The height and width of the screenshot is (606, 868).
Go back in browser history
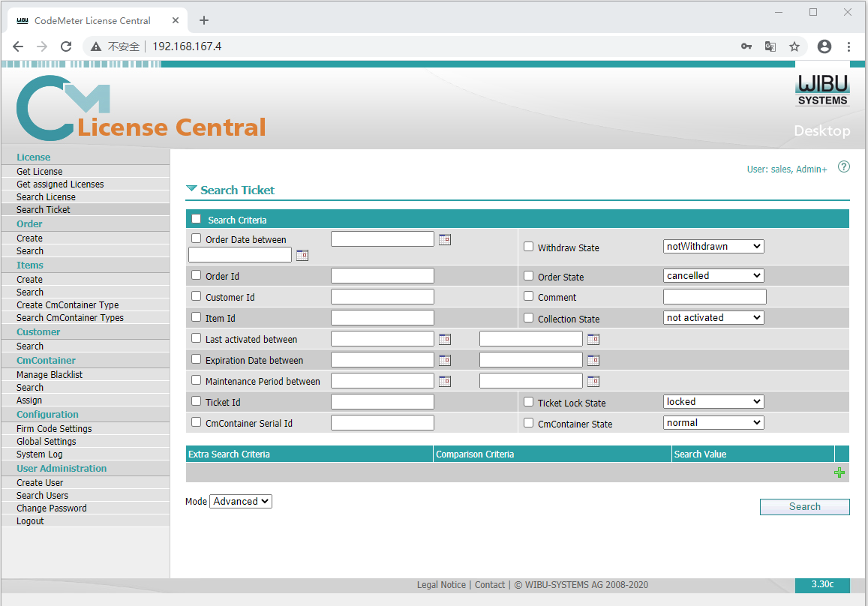click(x=18, y=46)
